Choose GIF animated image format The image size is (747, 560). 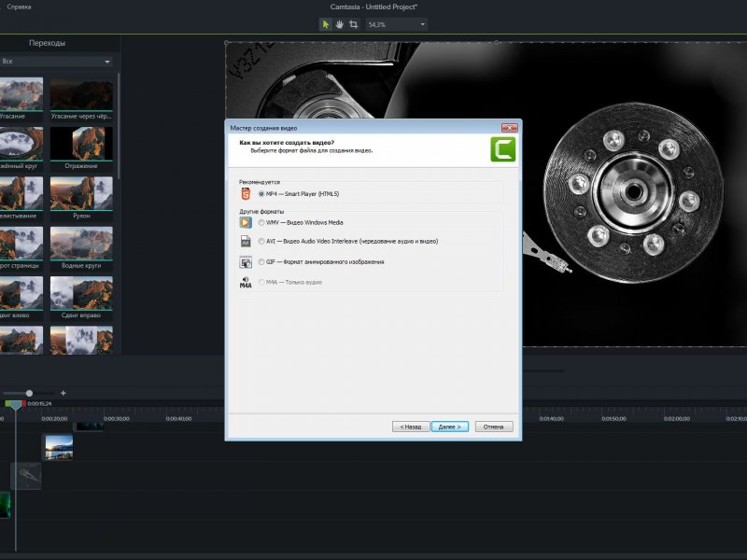coord(321,261)
